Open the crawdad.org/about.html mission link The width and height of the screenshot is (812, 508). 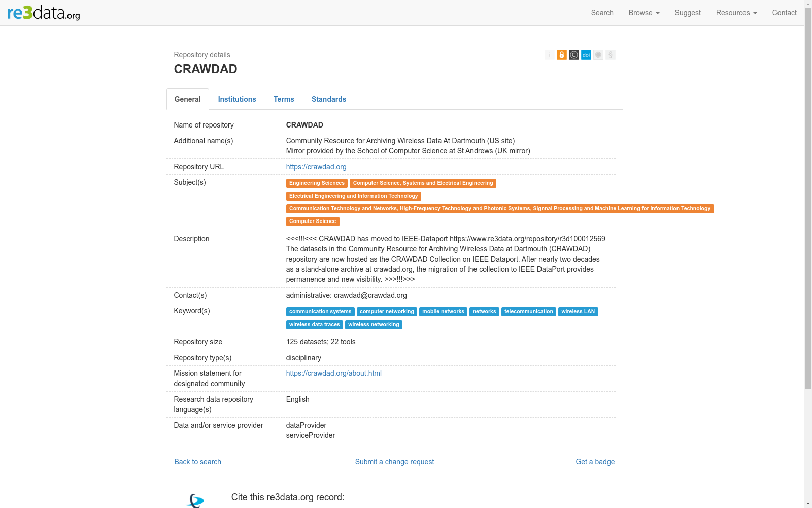334,373
